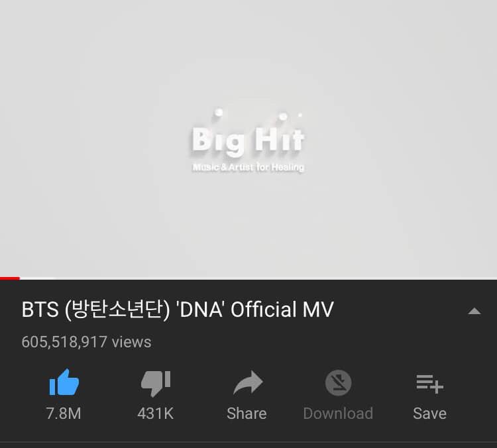Tap the Share arrow icon
This screenshot has height=448, width=497.
[248, 382]
